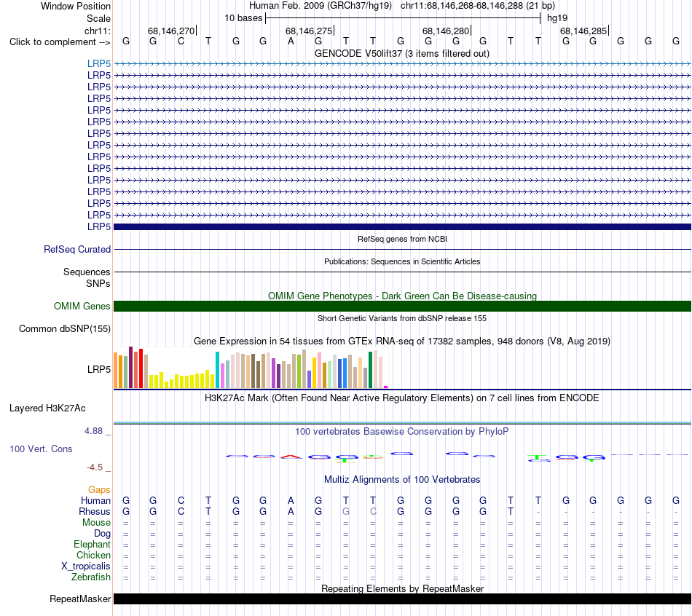
Task: Click the '10 bases' scale label
Action: pyautogui.click(x=243, y=18)
